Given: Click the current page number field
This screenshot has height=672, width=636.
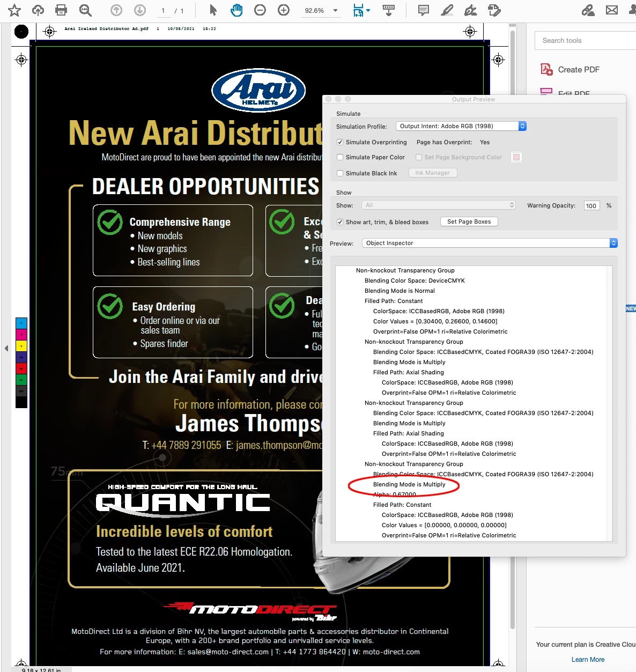Looking at the screenshot, I should pos(163,11).
